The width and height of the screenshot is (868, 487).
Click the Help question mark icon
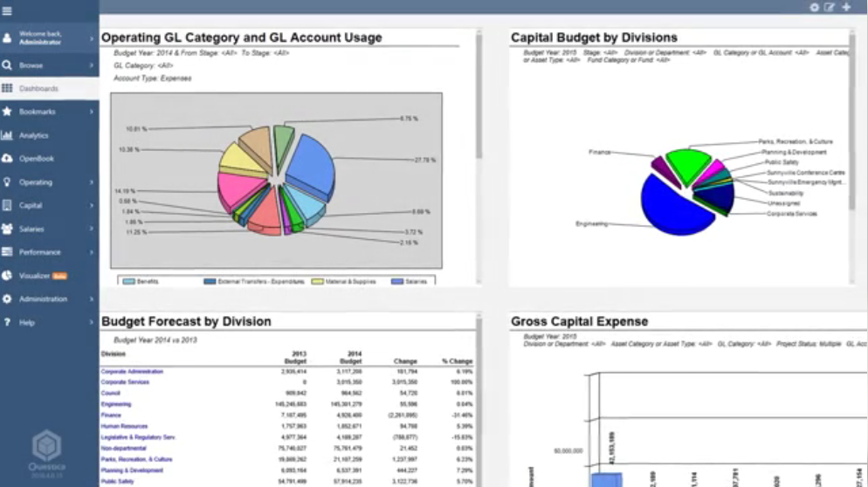[x=7, y=322]
